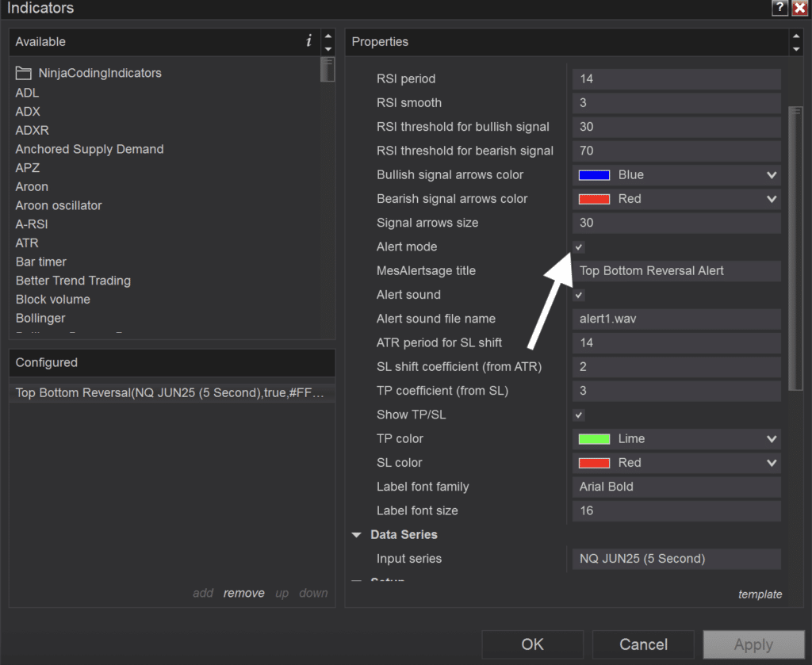
Task: Select the Anchored Supply Demand indicator
Action: coord(90,149)
